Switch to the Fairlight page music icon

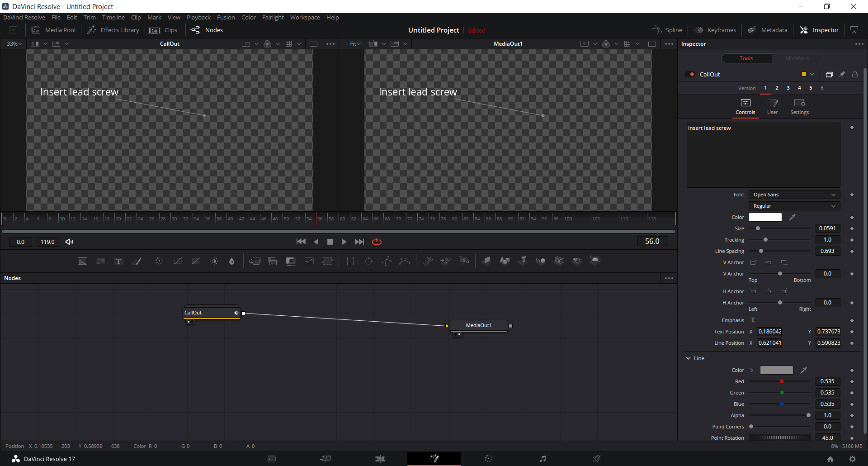542,459
